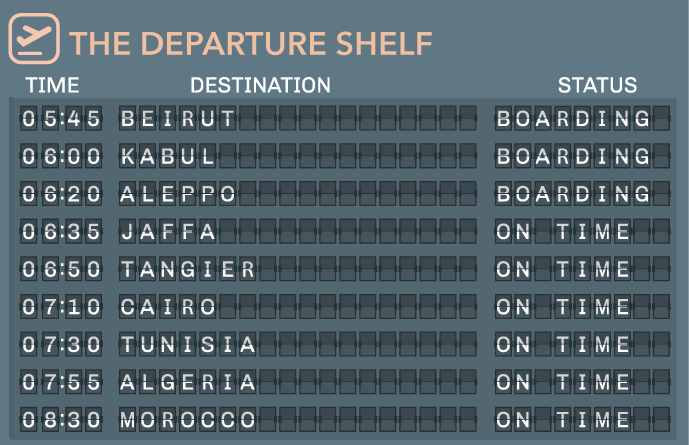Click The Departure Shelf title
This screenshot has width=689, height=445.
pos(251,43)
